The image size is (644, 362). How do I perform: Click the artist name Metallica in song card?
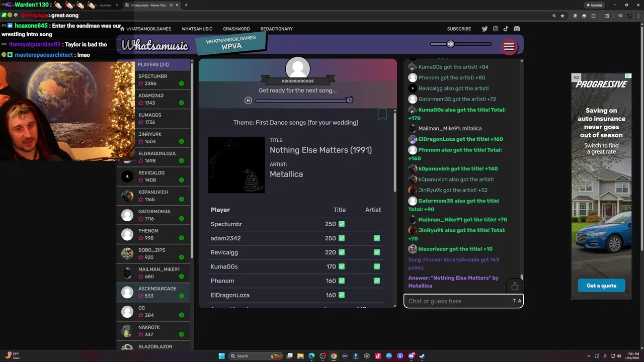[x=286, y=174]
